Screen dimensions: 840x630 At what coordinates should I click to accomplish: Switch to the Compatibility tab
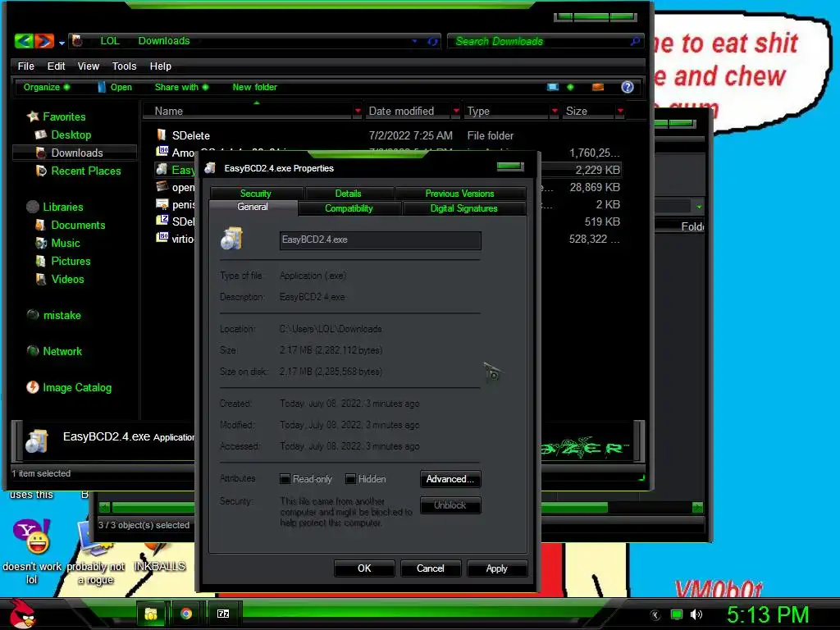349,208
